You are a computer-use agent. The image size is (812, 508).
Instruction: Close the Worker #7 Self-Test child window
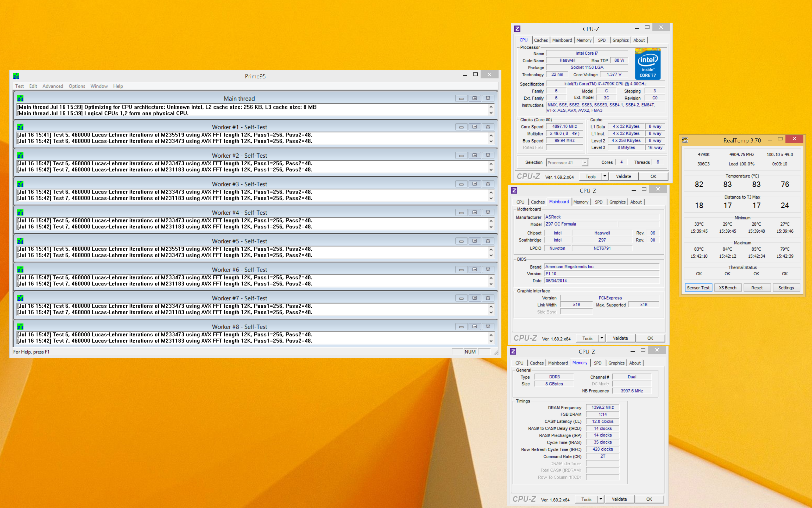488,298
